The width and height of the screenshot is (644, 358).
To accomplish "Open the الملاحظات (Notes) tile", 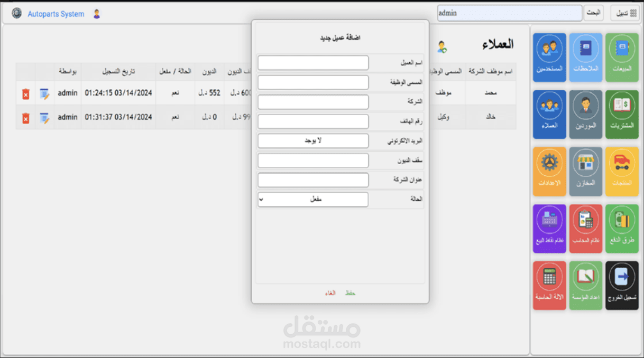I will pyautogui.click(x=585, y=58).
